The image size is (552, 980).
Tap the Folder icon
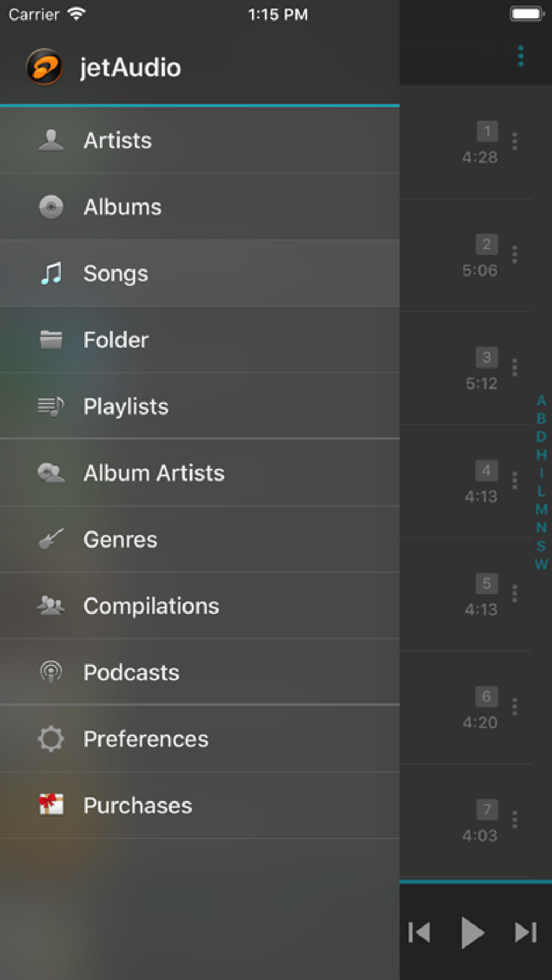(x=51, y=340)
